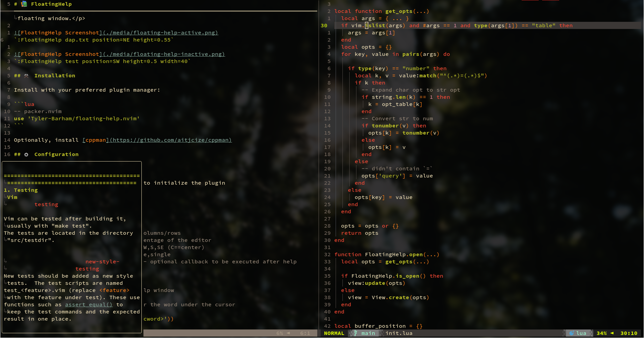The height and width of the screenshot is (338, 644).
Task: Click the Configuration heading text
Action: point(56,154)
